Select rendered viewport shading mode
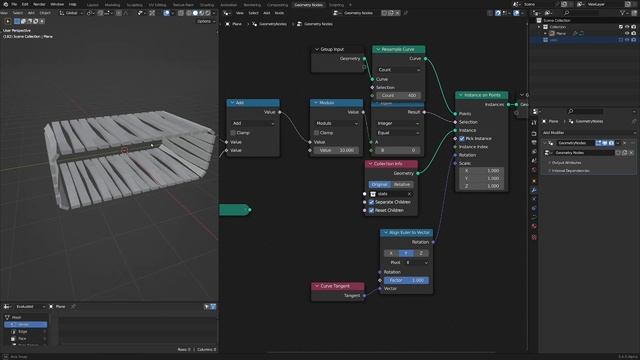The height and width of the screenshot is (360, 640). pos(208,13)
